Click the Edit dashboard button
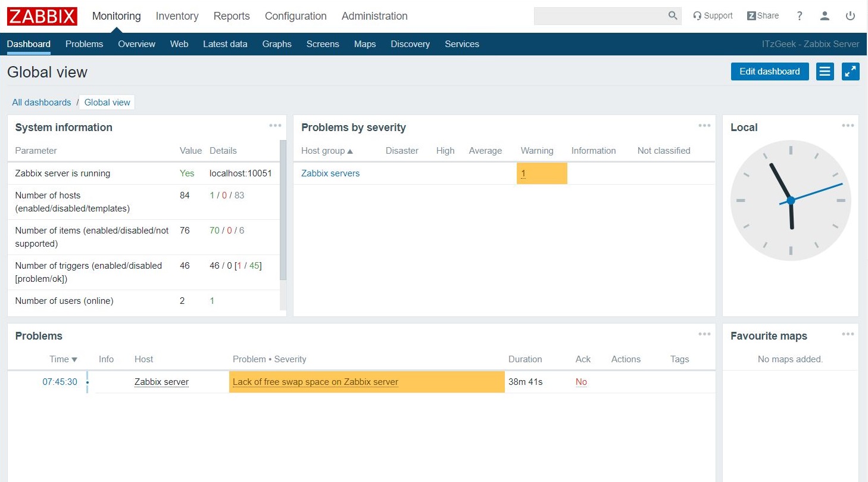The image size is (868, 482). click(x=770, y=71)
